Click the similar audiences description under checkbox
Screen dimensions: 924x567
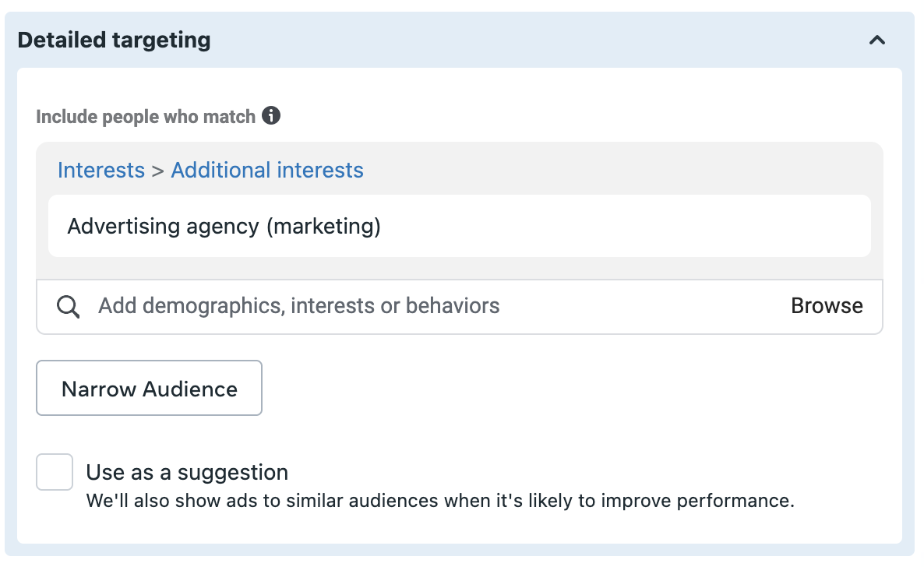[440, 500]
